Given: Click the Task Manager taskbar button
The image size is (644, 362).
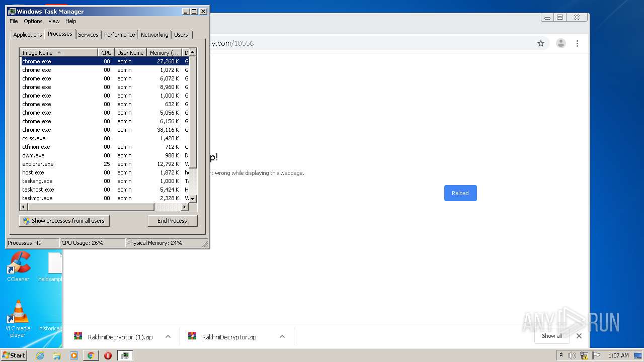Looking at the screenshot, I should click(x=125, y=355).
